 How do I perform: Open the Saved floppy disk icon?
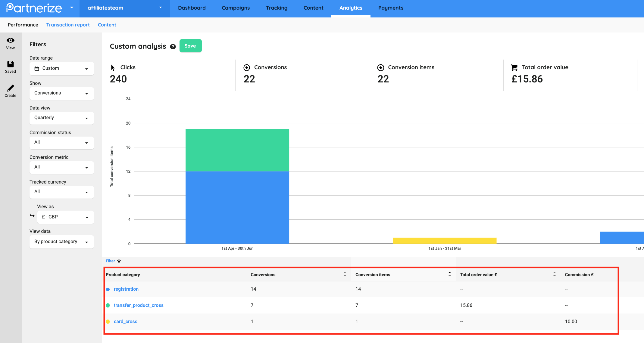tap(11, 64)
